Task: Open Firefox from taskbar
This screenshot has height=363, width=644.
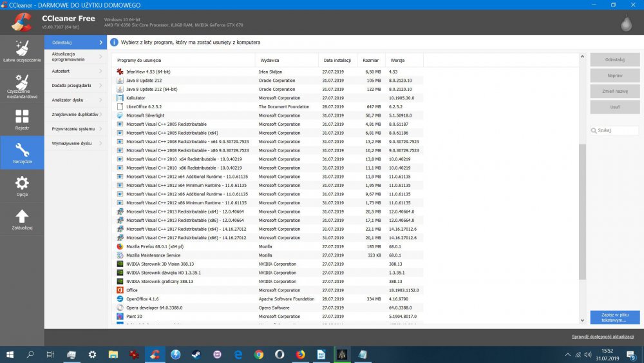Action: pos(301,355)
